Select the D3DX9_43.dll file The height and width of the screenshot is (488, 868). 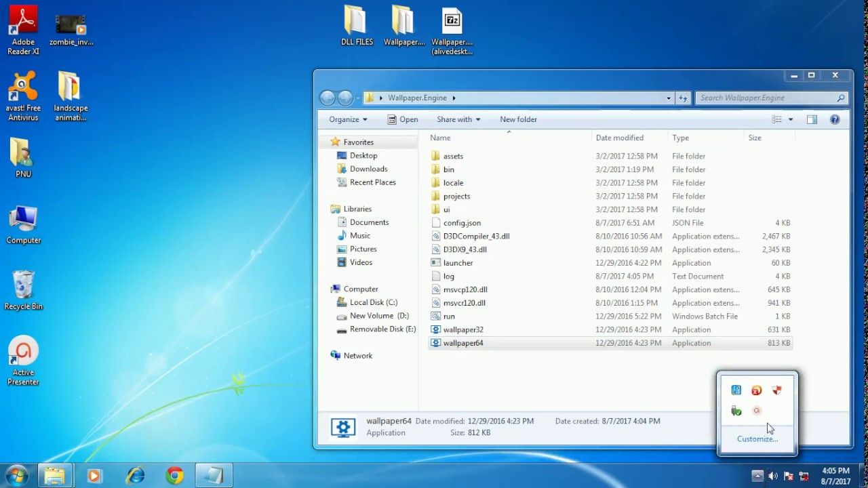465,249
